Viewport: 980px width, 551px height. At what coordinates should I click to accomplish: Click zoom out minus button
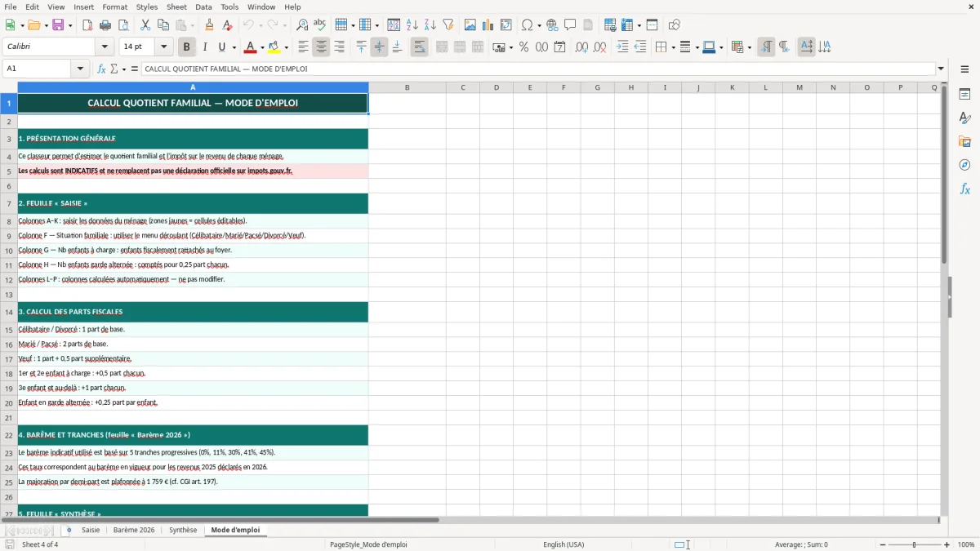[883, 544]
